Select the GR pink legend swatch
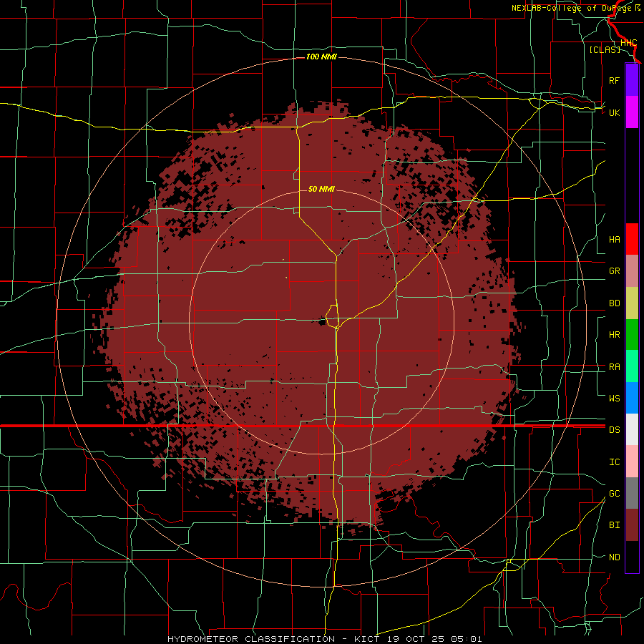This screenshot has width=644, height=644. pos(632,271)
